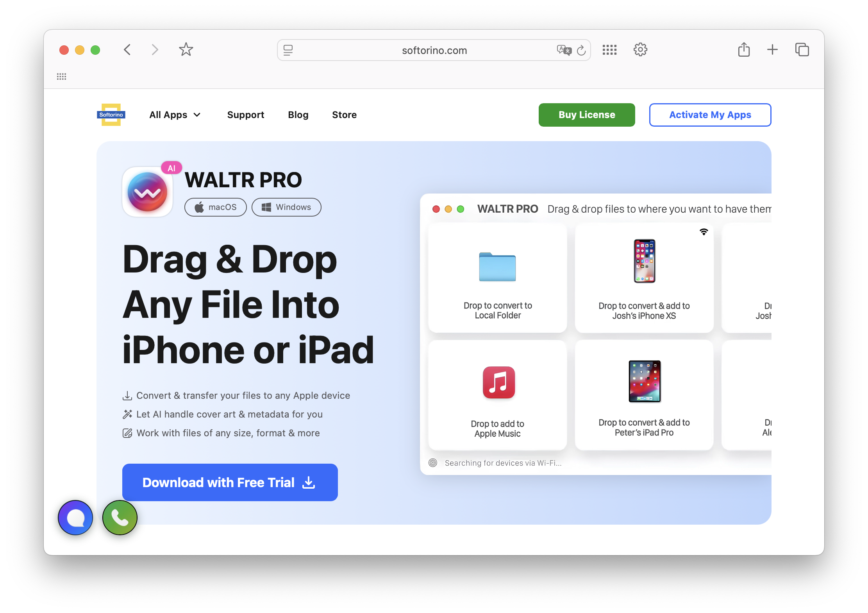This screenshot has width=868, height=613.
Task: Select the Windows platform button
Action: (x=286, y=207)
